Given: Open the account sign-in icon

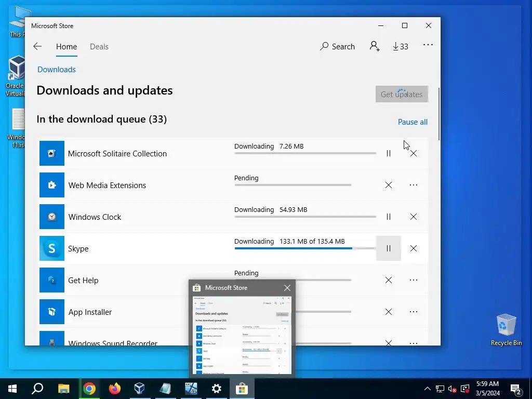Looking at the screenshot, I should (x=374, y=46).
